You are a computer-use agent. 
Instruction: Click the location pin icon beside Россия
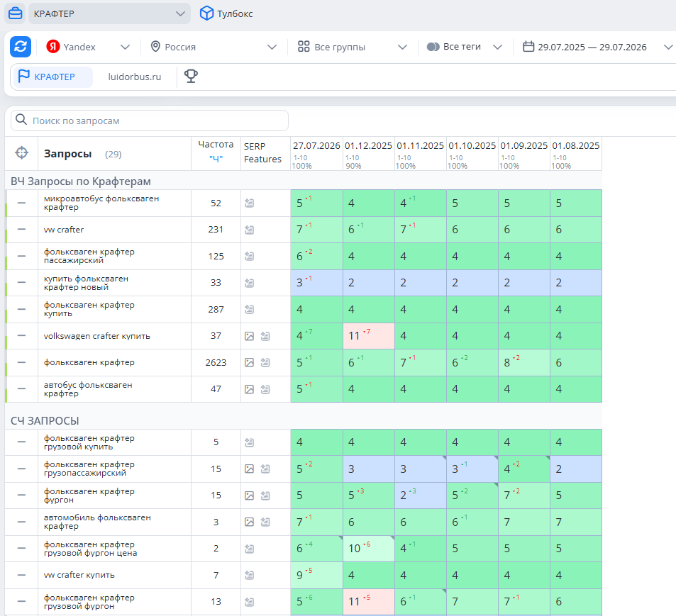[x=155, y=47]
